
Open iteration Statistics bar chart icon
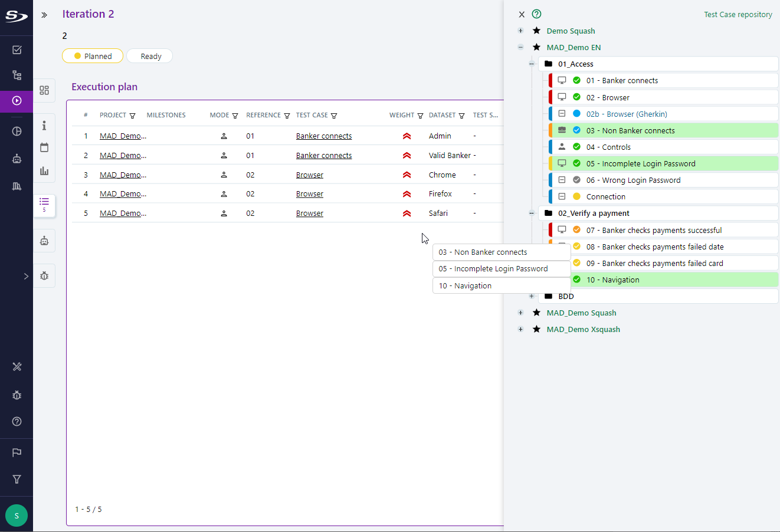point(44,171)
